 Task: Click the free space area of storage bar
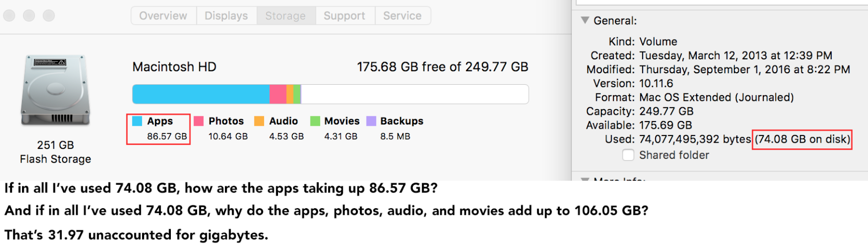coord(414,94)
